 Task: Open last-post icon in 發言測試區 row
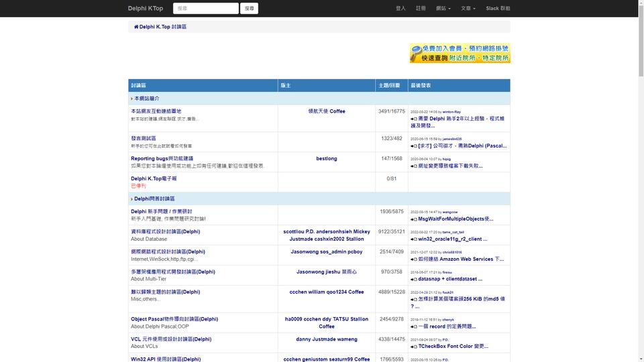point(414,146)
